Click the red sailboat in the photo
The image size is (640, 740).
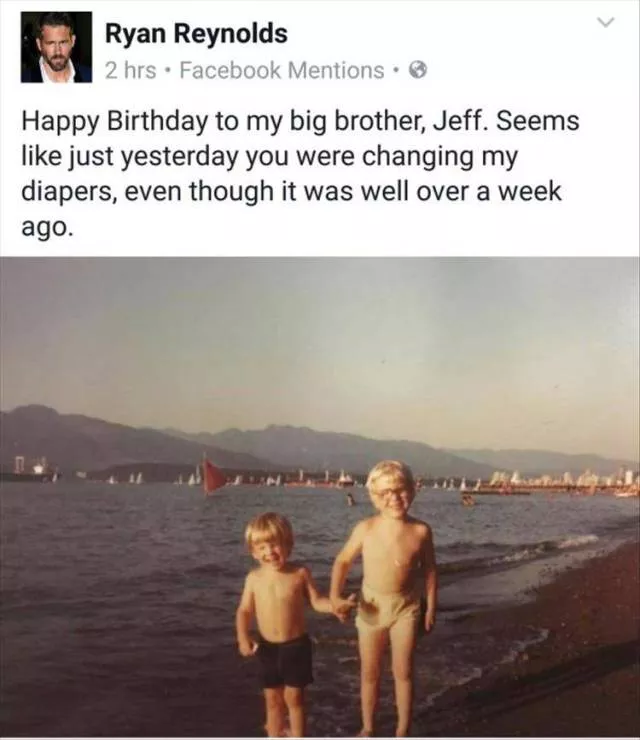click(213, 475)
